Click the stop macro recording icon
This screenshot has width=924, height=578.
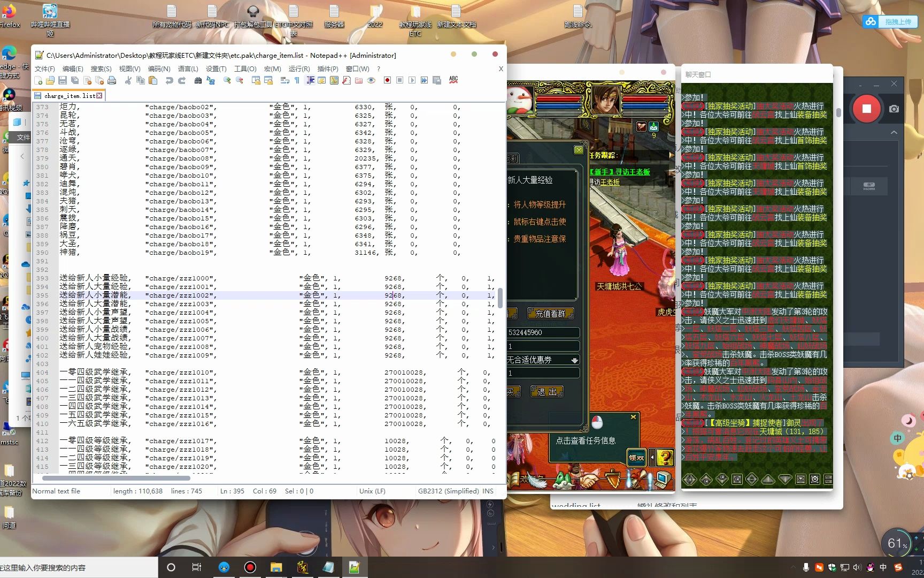coord(399,80)
